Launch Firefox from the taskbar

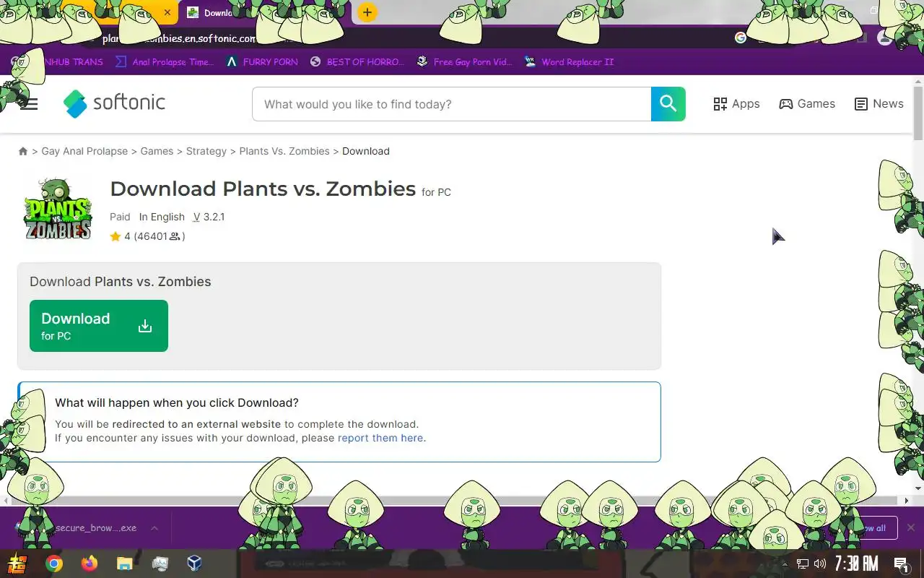(90, 564)
